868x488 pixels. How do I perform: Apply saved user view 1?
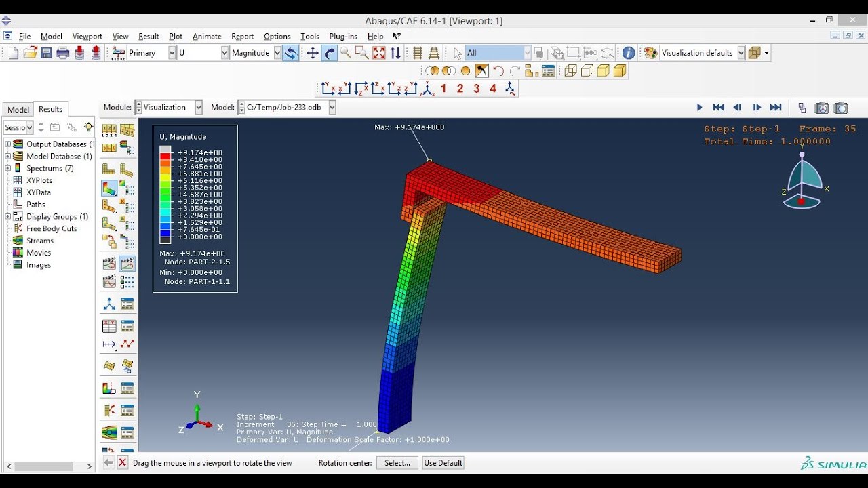443,89
